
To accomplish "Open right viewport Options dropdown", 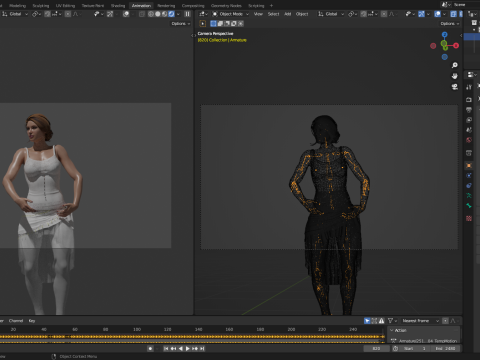I will pos(450,24).
